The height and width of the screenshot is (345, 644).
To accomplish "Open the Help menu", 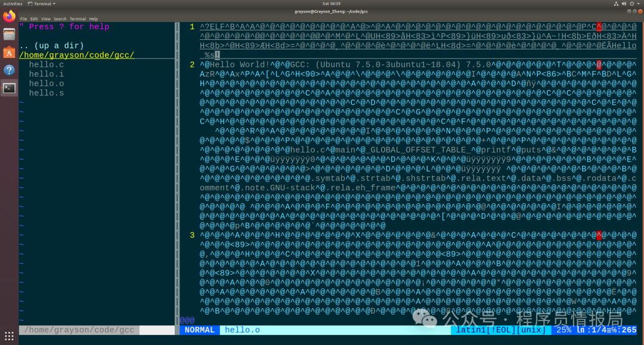I will pos(94,19).
